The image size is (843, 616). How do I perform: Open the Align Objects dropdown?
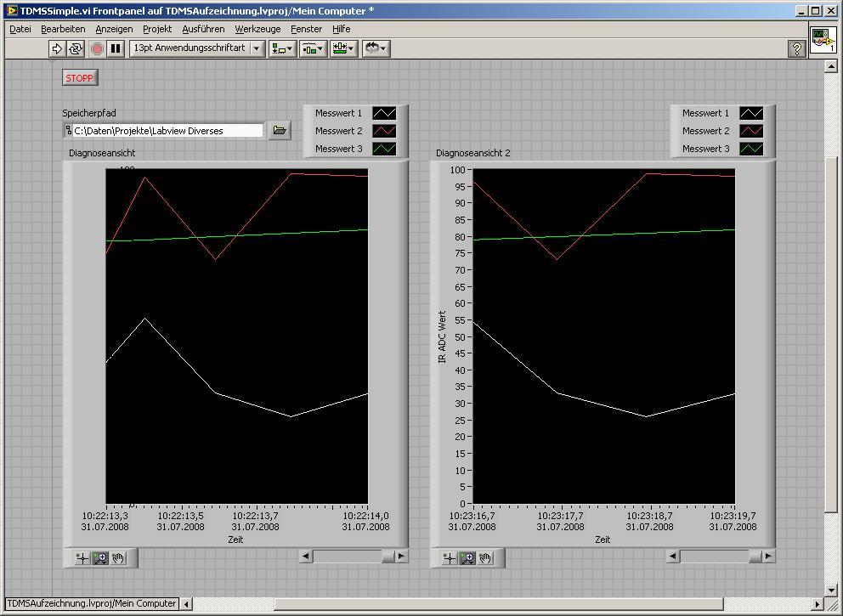point(282,48)
